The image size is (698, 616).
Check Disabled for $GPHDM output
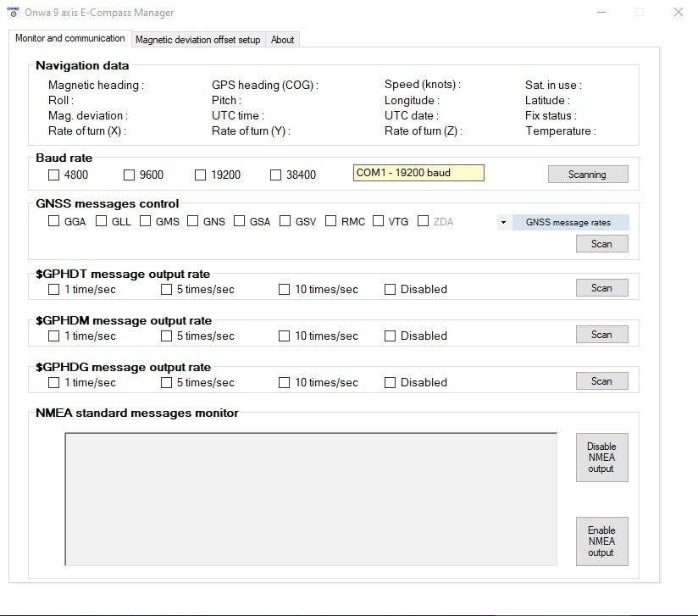pyautogui.click(x=390, y=336)
